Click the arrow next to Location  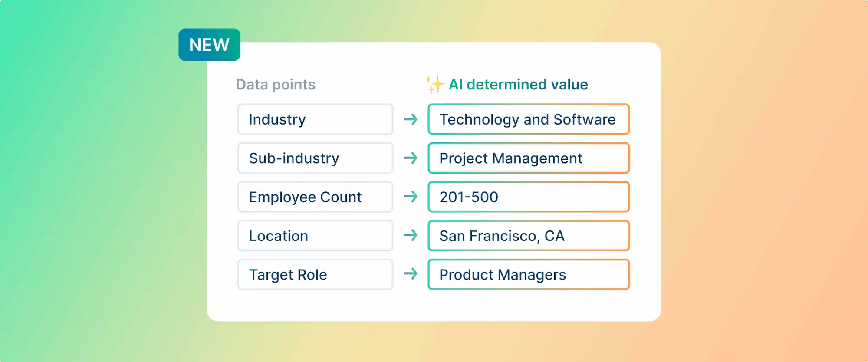(411, 235)
